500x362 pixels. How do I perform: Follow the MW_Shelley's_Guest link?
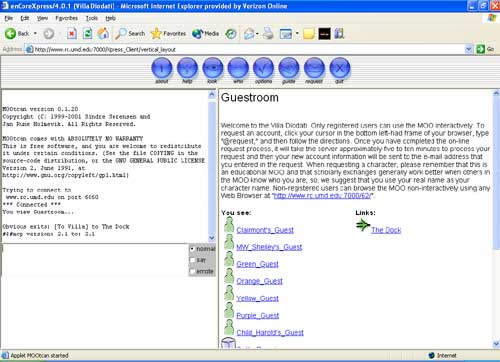point(269,247)
